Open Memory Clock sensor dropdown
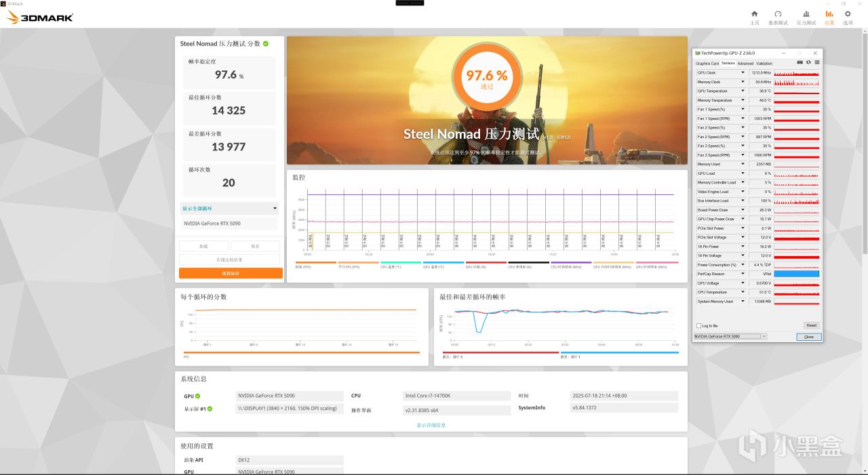 (x=743, y=82)
